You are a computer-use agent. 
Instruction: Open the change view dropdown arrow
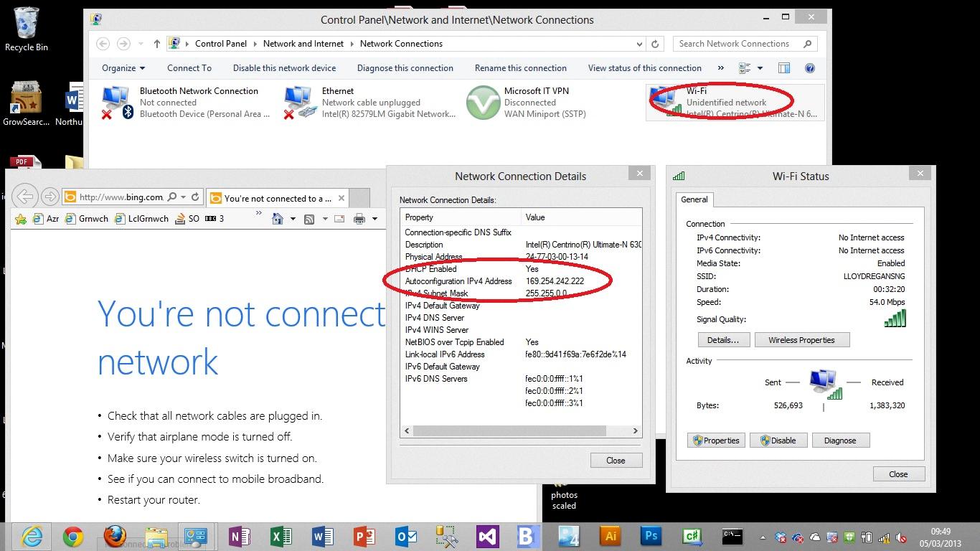coord(760,68)
